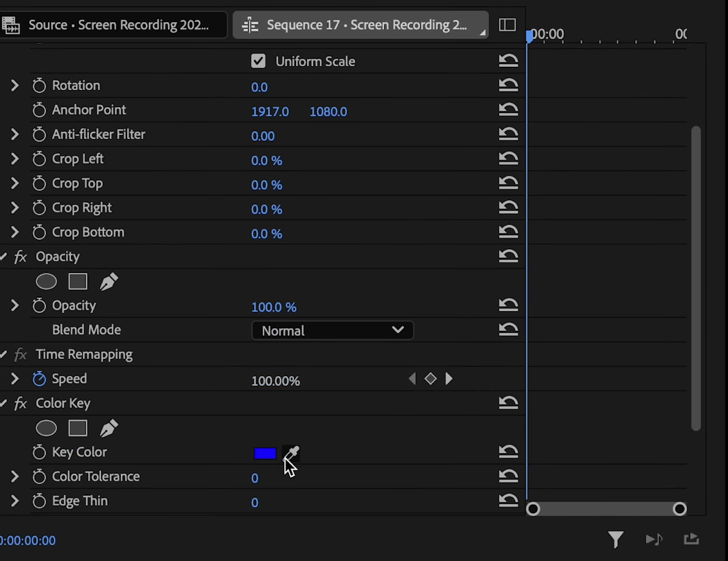
Task: Expand the Opacity property row
Action: pyautogui.click(x=14, y=306)
